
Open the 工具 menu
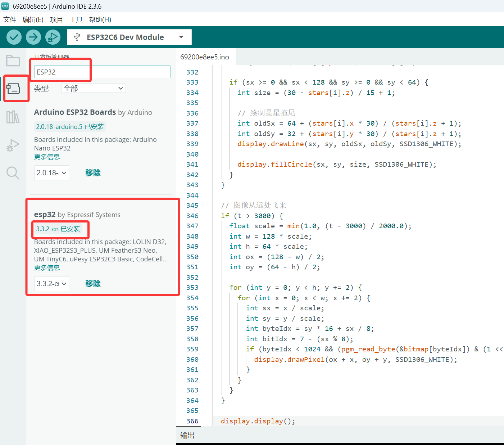[x=76, y=19]
